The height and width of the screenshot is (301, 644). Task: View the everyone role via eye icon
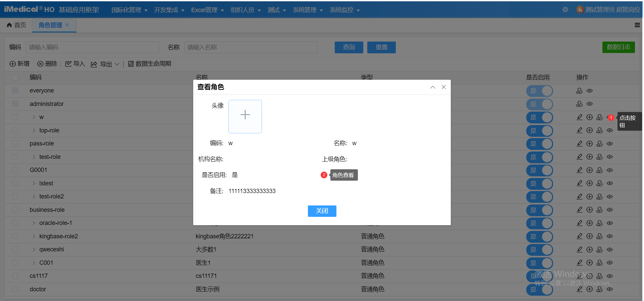tap(590, 91)
